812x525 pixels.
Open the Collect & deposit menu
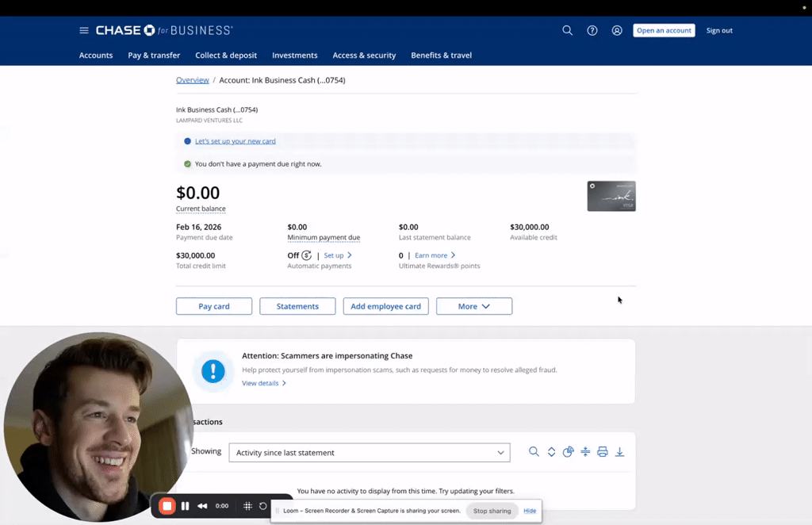[x=226, y=56]
